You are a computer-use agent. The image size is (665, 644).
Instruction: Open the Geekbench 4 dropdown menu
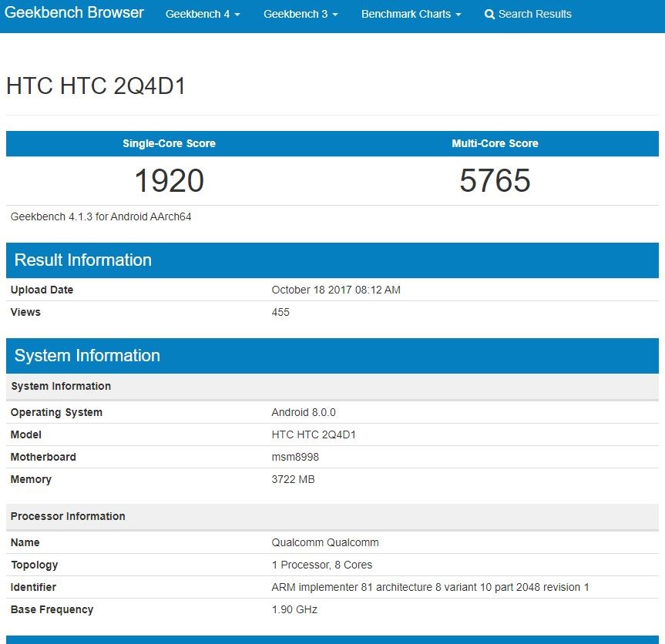tap(203, 14)
